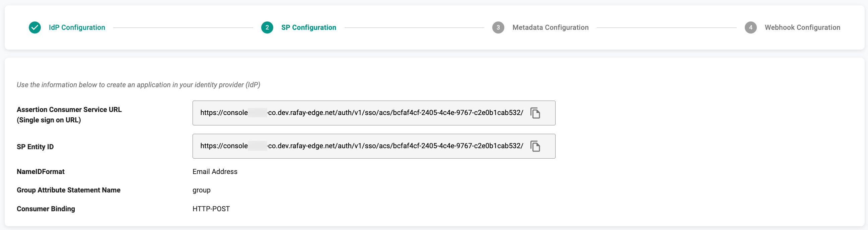Click the NameIDFormat label
The width and height of the screenshot is (868, 230).
pos(41,172)
